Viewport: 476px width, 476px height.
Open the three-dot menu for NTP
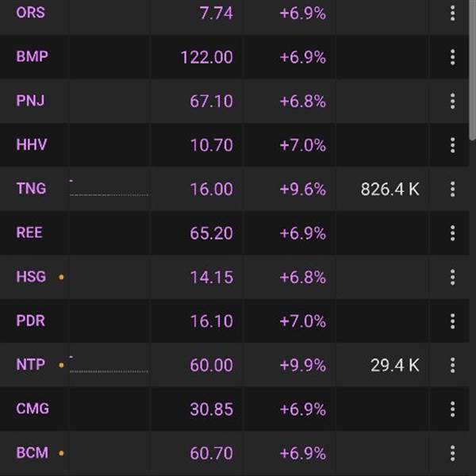(452, 365)
